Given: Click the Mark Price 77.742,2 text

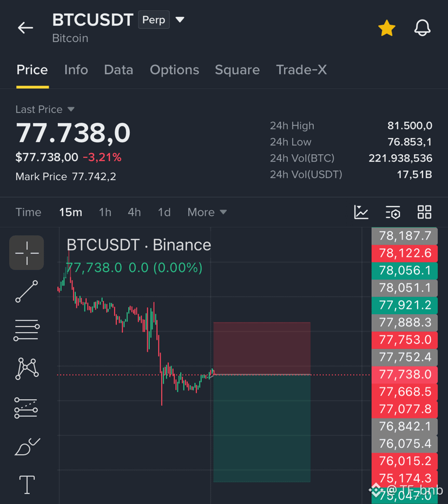Looking at the screenshot, I should (65, 176).
